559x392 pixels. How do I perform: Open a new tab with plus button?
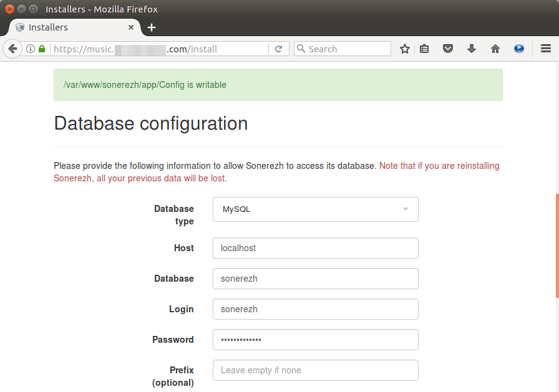(152, 27)
